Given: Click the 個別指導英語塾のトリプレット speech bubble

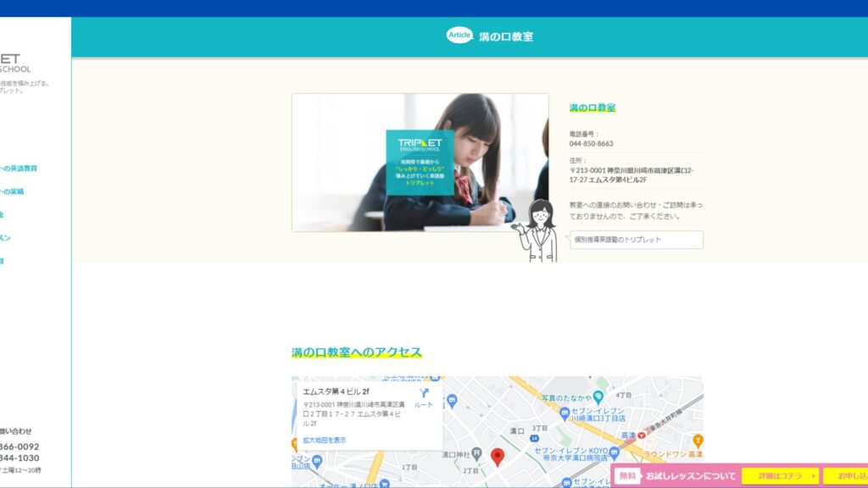Looking at the screenshot, I should click(x=636, y=240).
